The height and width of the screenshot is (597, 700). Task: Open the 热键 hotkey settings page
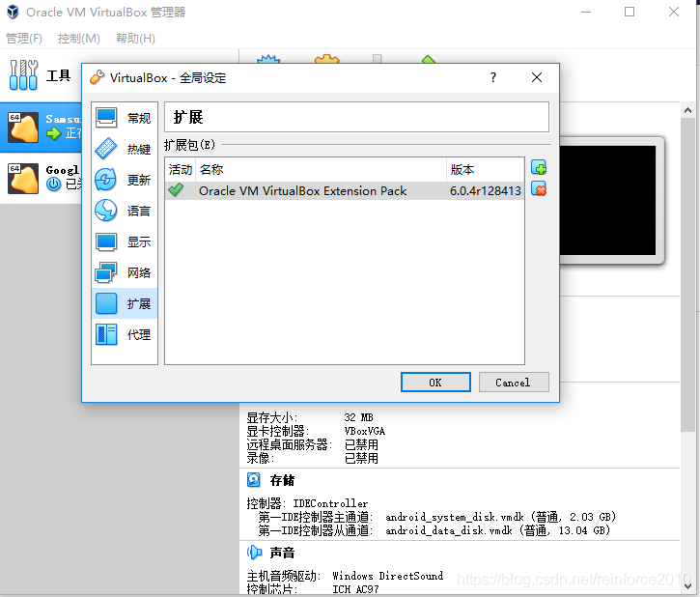[x=125, y=149]
